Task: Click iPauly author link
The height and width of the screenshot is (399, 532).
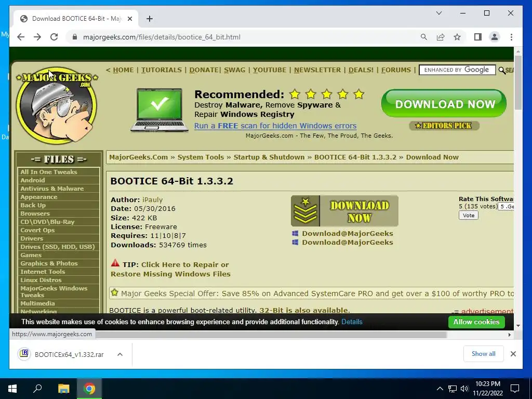Action: tap(152, 199)
